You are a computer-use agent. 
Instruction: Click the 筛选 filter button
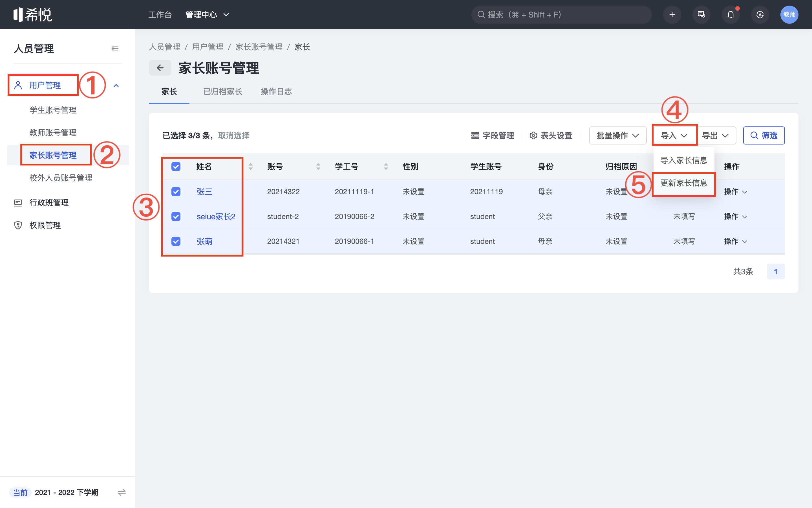[x=764, y=135]
